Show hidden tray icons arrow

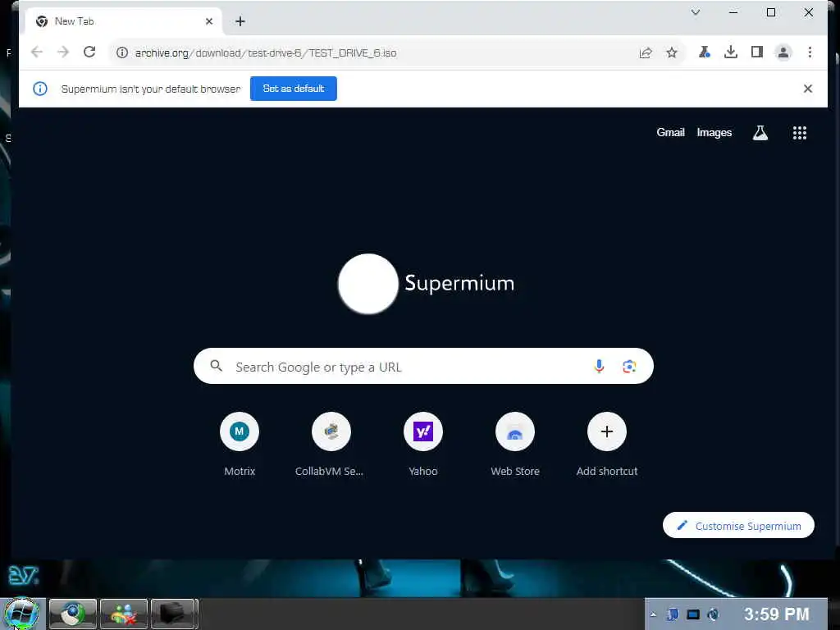tap(654, 614)
